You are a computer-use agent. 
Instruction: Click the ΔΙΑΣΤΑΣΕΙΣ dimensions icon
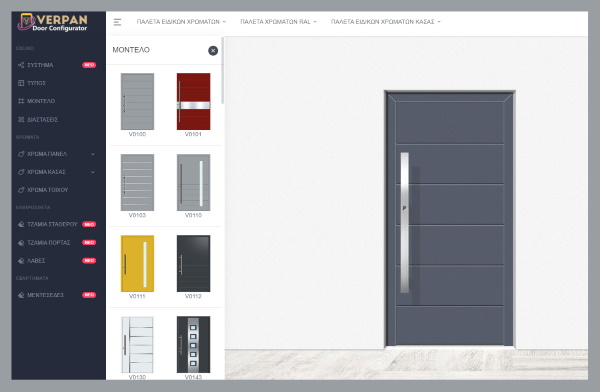coord(21,119)
